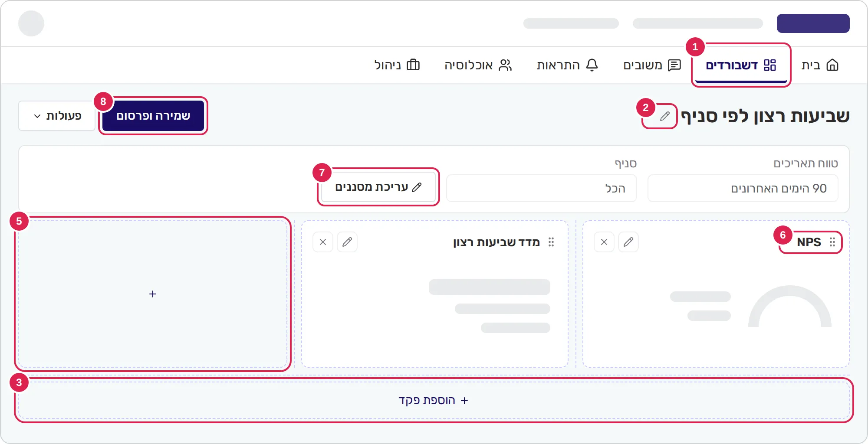
Task: Click dashboard title שביעות רצון לפי סניף
Action: click(765, 116)
